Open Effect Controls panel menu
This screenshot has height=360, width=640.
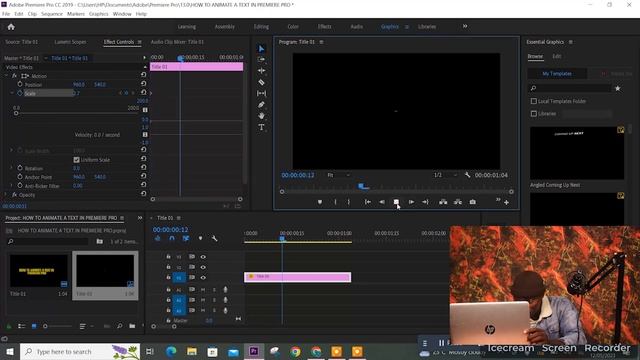point(140,42)
